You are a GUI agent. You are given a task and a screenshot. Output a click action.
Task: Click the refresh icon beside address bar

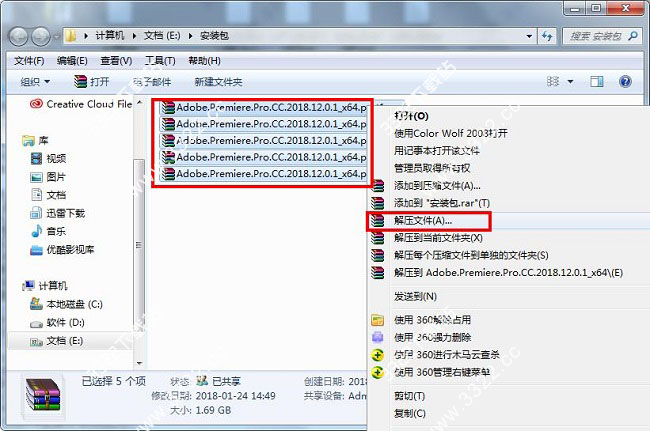pos(547,36)
